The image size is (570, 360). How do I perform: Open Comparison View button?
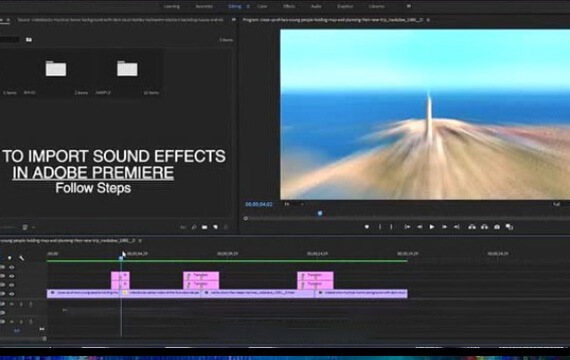click(509, 227)
